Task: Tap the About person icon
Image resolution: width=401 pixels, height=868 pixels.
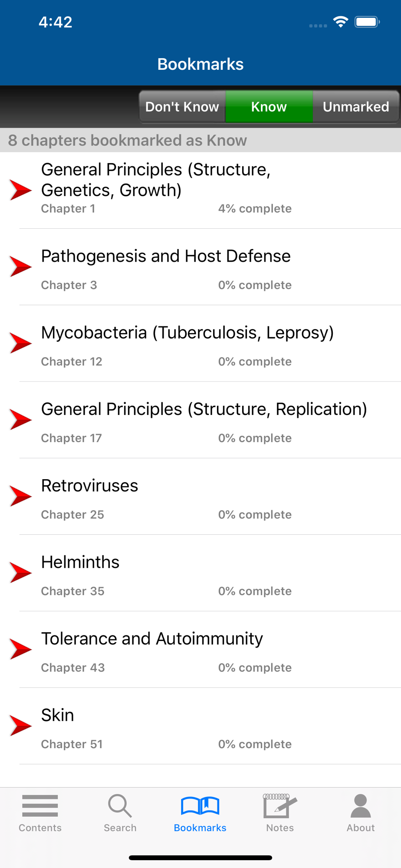Action: [x=361, y=806]
